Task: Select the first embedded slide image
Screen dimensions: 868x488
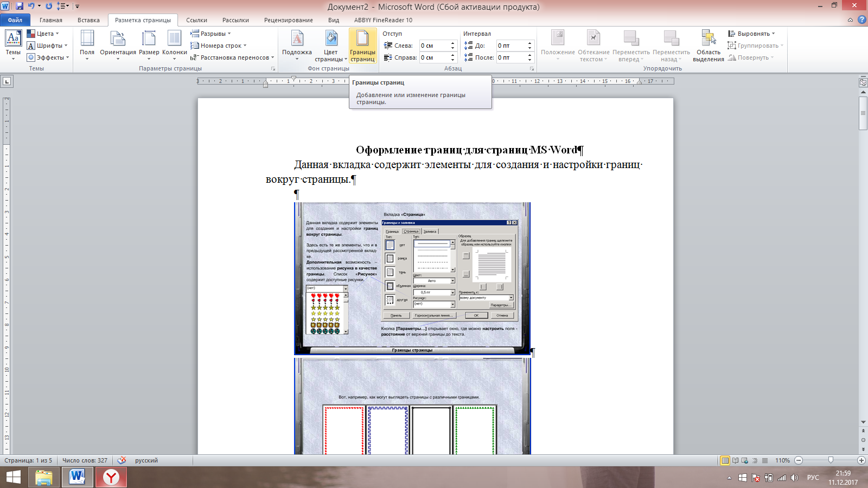Action: pos(412,279)
